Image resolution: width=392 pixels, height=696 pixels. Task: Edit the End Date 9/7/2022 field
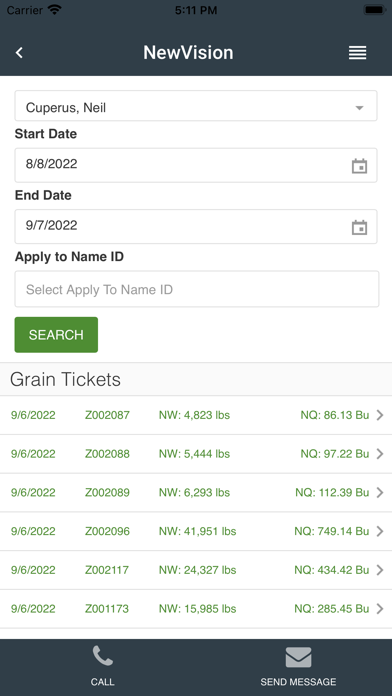tap(196, 226)
